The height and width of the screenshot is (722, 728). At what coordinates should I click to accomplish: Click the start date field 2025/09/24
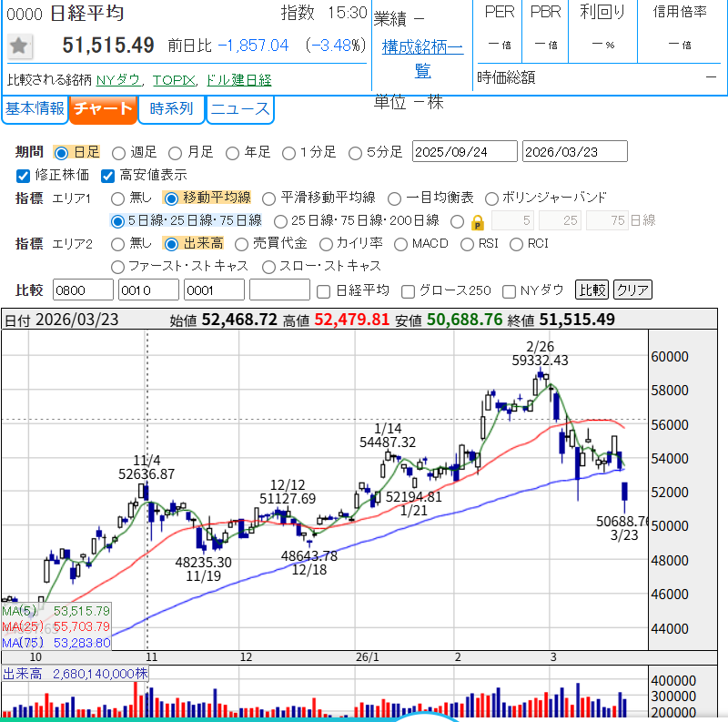tap(464, 152)
